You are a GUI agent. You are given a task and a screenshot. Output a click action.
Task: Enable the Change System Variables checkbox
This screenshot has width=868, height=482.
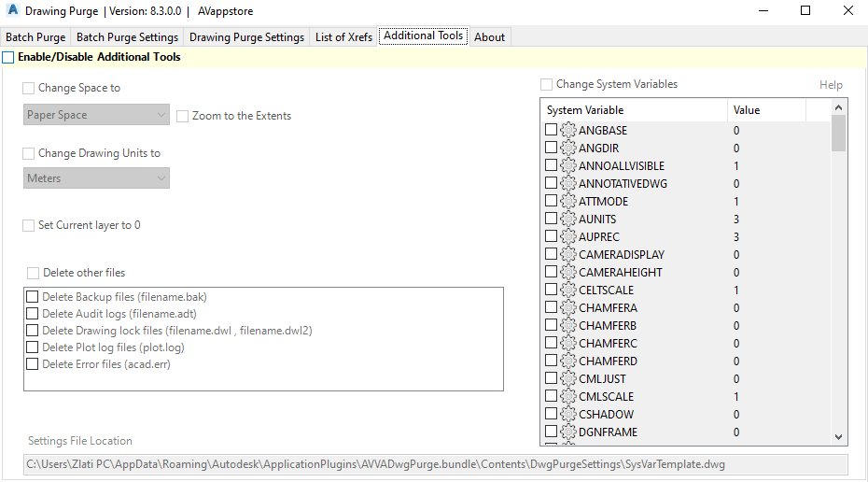[546, 84]
